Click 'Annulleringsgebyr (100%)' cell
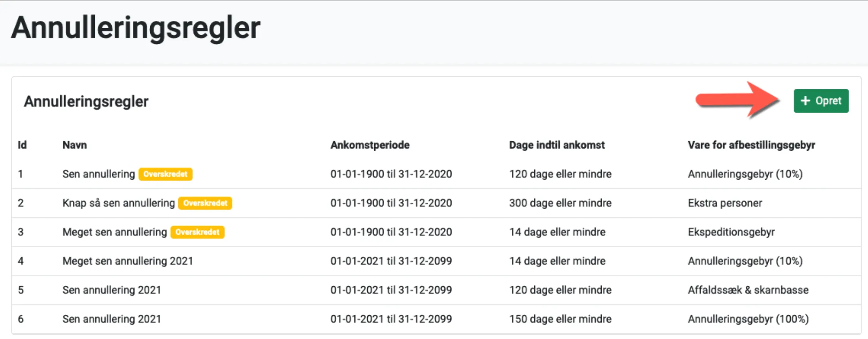Viewport: 868px width, 339px height. (748, 319)
